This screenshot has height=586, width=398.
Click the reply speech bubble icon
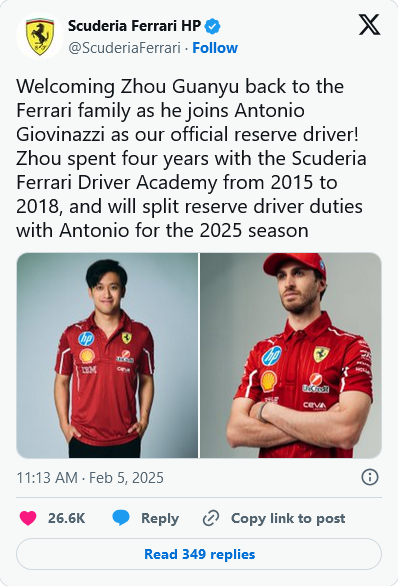[121, 518]
